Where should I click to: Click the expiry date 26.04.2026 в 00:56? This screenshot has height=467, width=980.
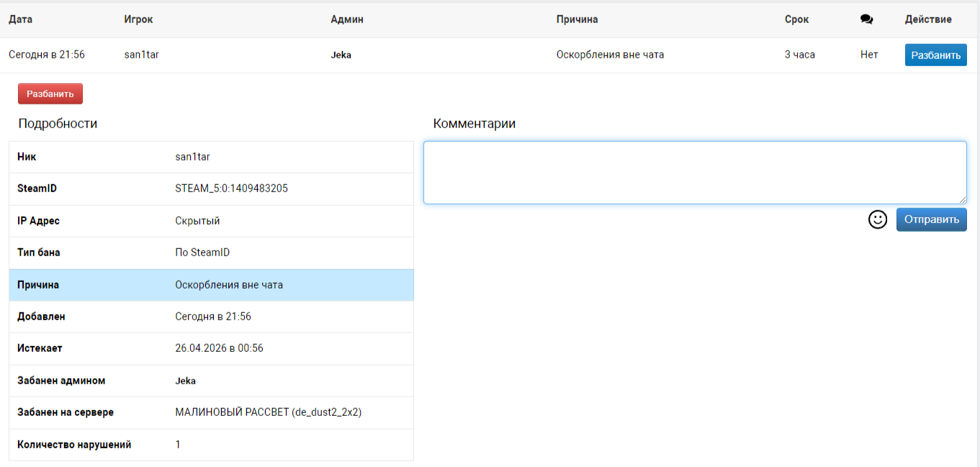(219, 348)
